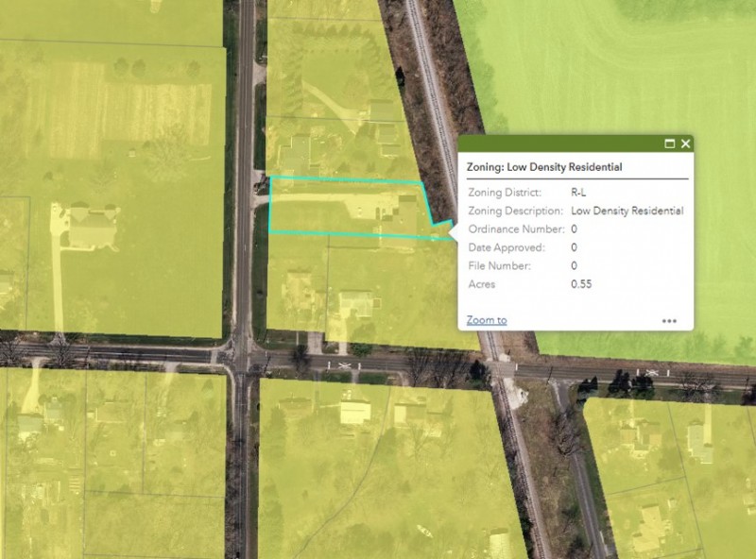Viewport: 756px width, 559px height.
Task: Maximize the zoning popup window
Action: point(669,144)
